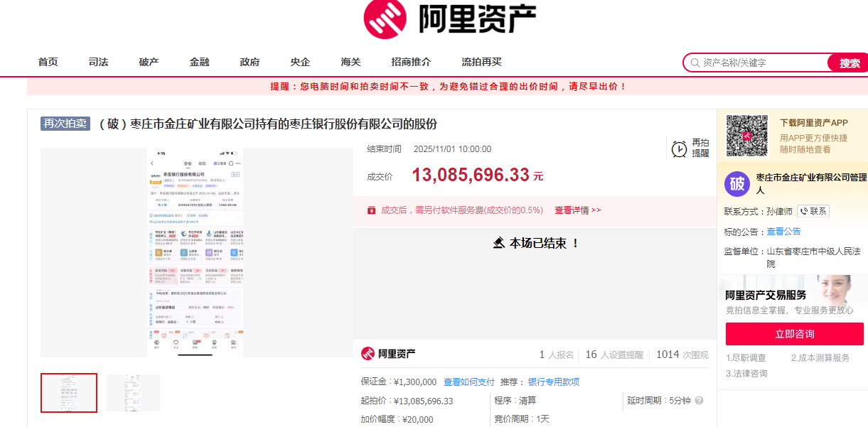
Task: Click the 保证金 ¥1,300,000 value
Action: point(415,382)
